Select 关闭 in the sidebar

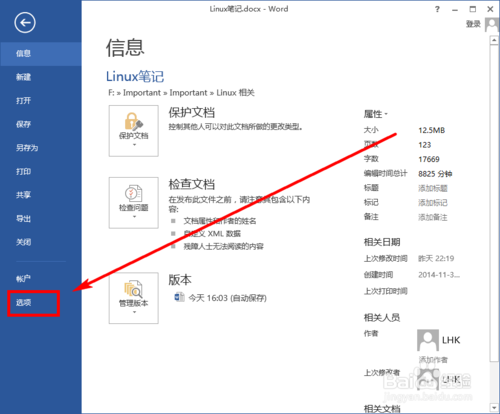[41, 242]
